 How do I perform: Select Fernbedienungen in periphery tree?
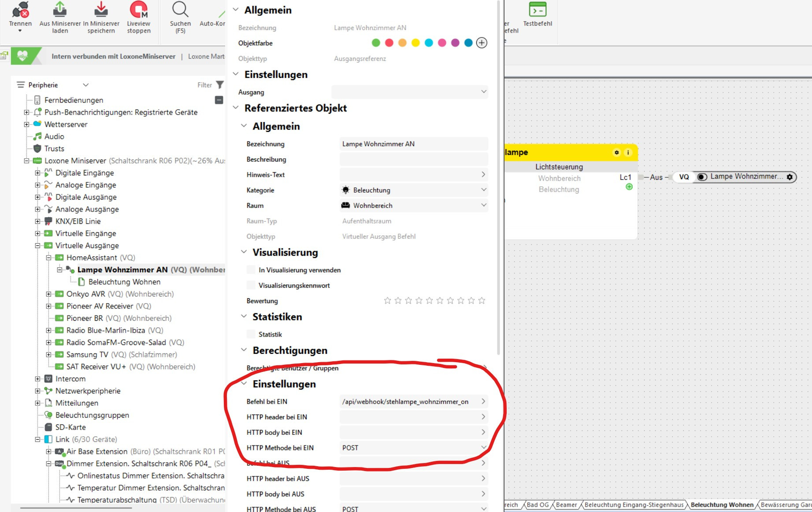(74, 100)
